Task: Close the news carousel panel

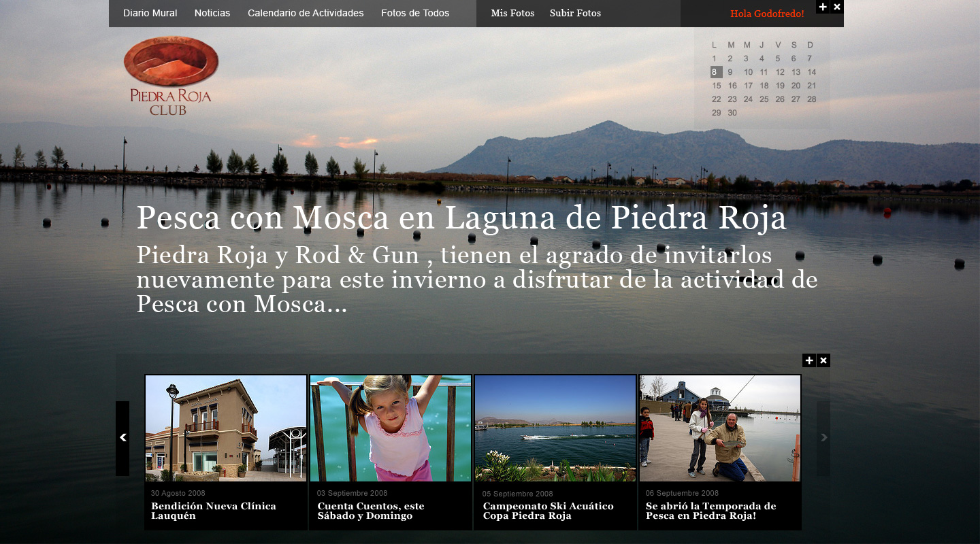Action: (x=823, y=360)
